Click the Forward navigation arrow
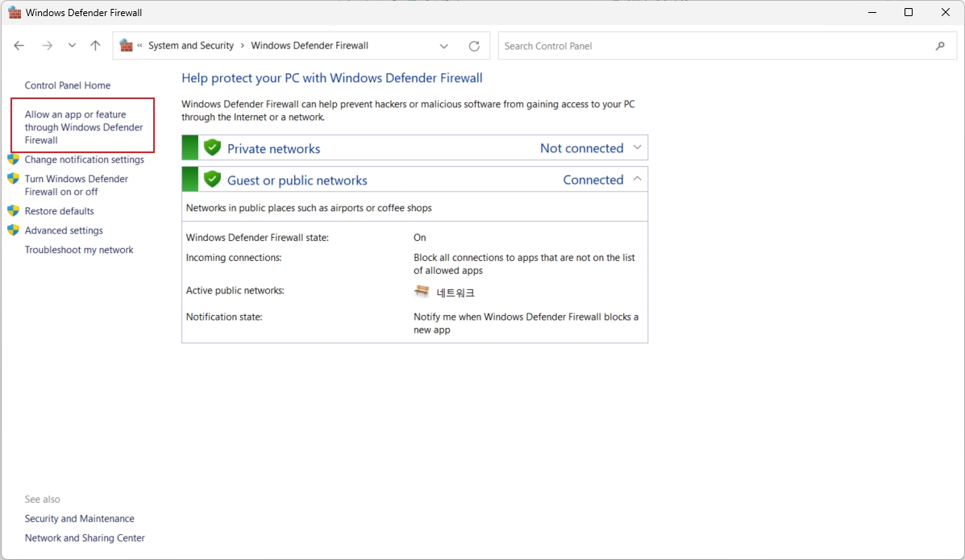 click(x=48, y=46)
